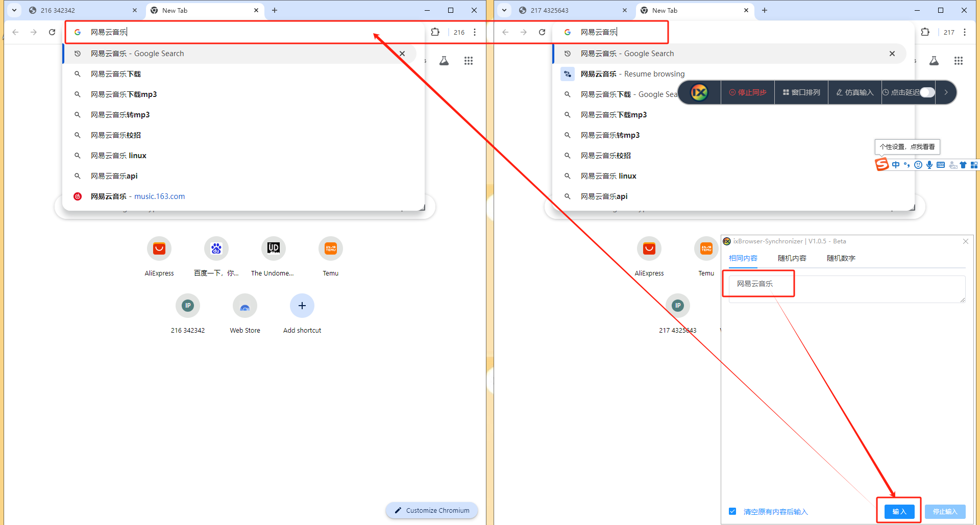Remove 网易云音乐 suggestion in left window
The width and height of the screenshot is (980, 525).
tap(402, 54)
